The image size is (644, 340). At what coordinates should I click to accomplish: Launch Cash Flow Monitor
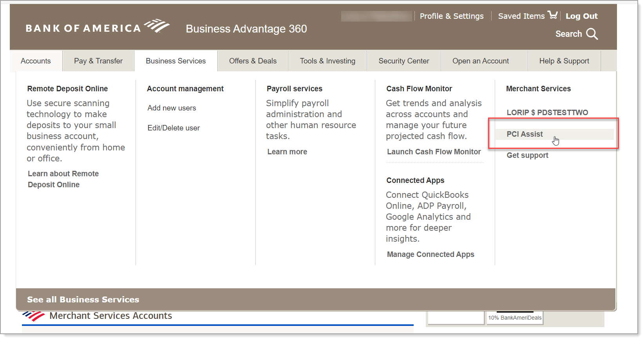(434, 152)
